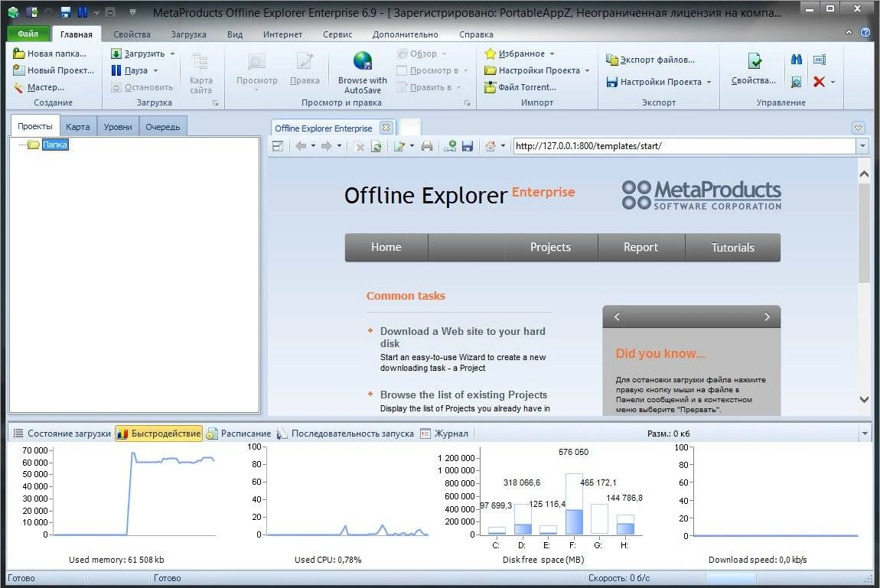Viewport: 880px width, 588px height.
Task: Expand the Пауза dropdown arrow
Action: 155,70
